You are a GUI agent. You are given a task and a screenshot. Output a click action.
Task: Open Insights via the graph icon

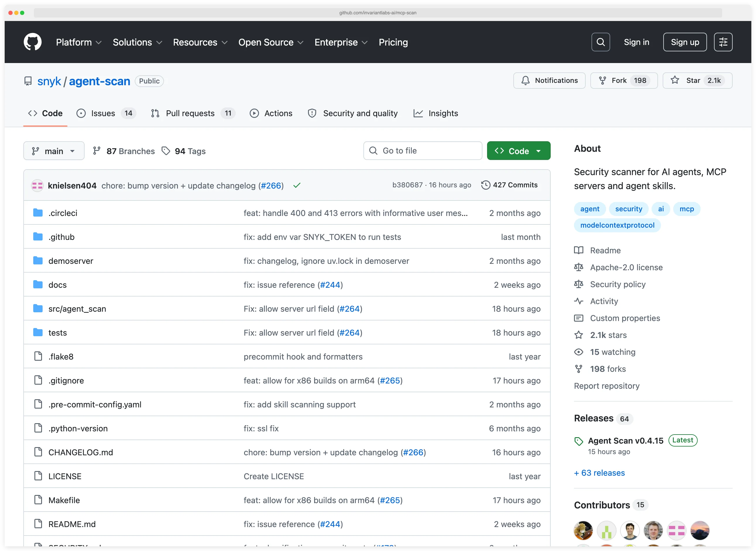(418, 114)
